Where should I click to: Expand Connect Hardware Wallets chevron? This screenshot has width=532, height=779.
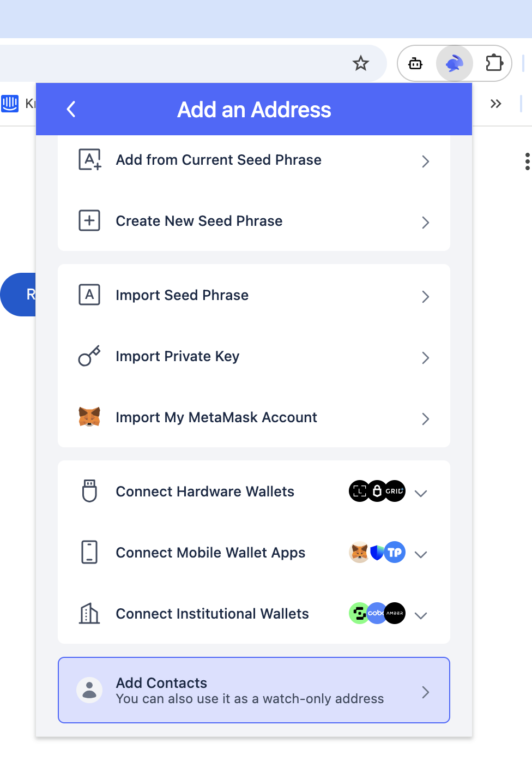tap(420, 493)
